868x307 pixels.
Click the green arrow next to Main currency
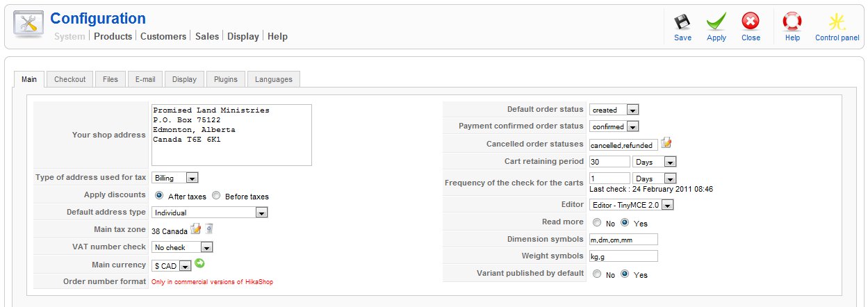click(200, 263)
